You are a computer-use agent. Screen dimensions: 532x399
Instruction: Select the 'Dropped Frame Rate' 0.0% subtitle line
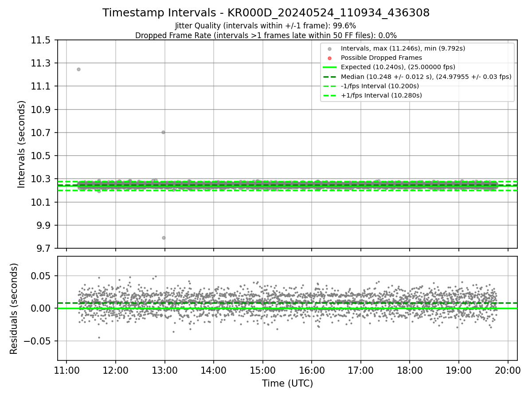click(x=266, y=35)
